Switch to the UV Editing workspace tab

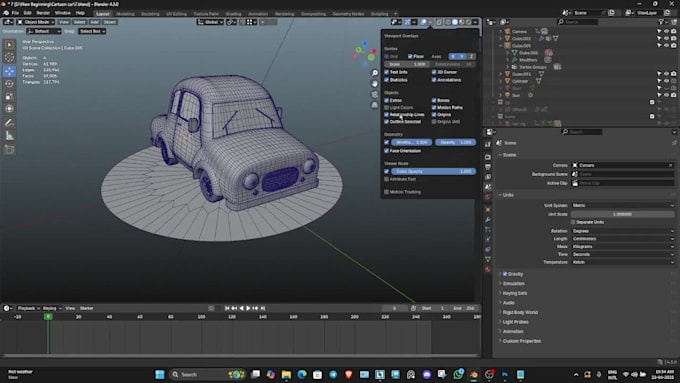click(x=176, y=14)
